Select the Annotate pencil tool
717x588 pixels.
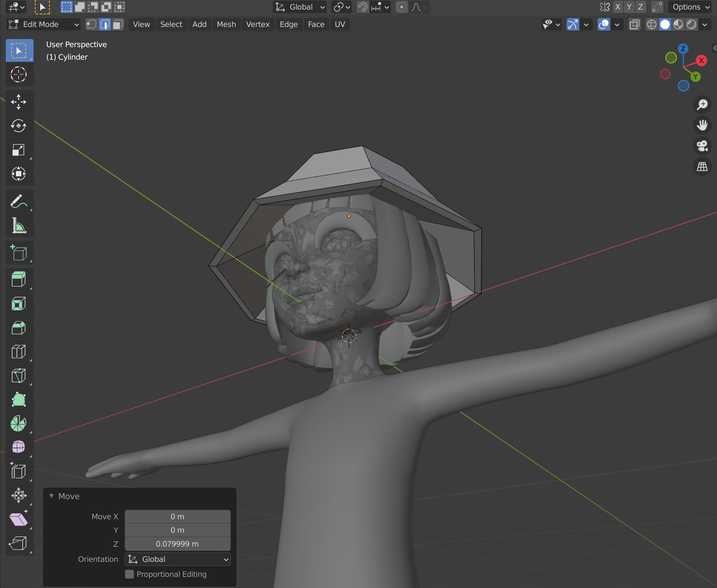[x=19, y=201]
